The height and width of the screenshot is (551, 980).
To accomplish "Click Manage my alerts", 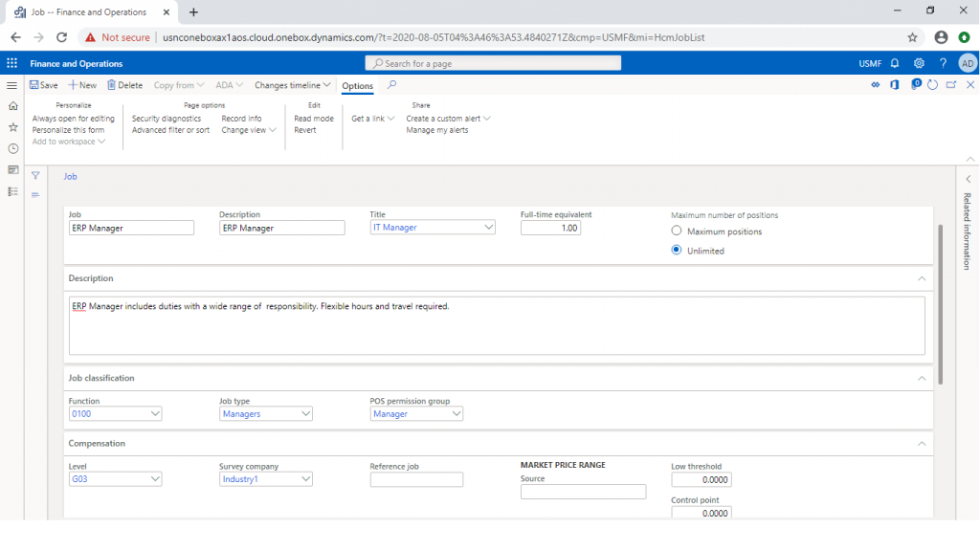I will 436,130.
